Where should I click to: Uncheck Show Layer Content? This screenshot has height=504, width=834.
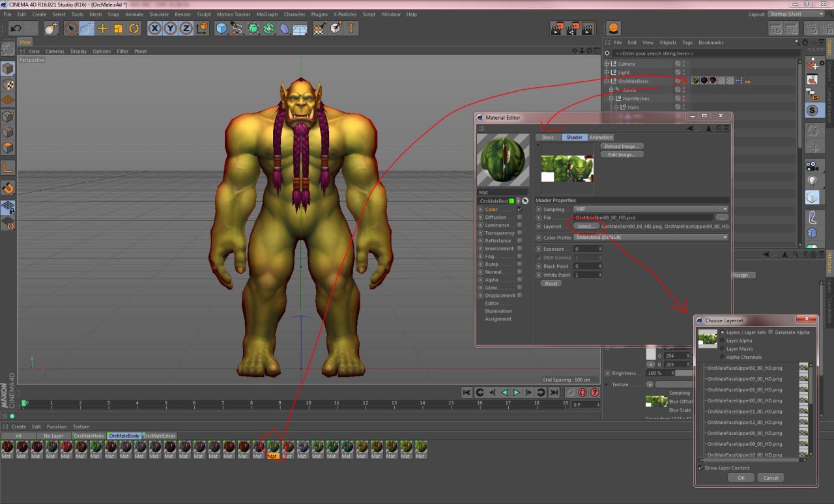[701, 468]
